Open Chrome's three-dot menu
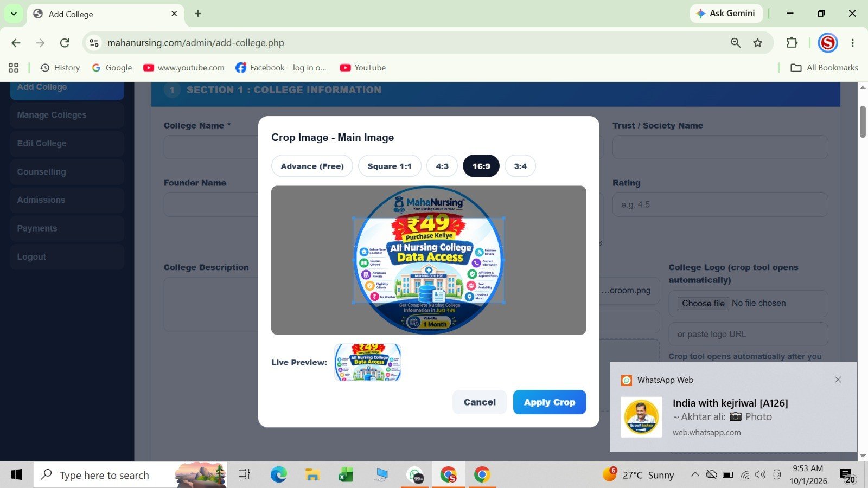Viewport: 868px width, 488px height. [x=853, y=43]
